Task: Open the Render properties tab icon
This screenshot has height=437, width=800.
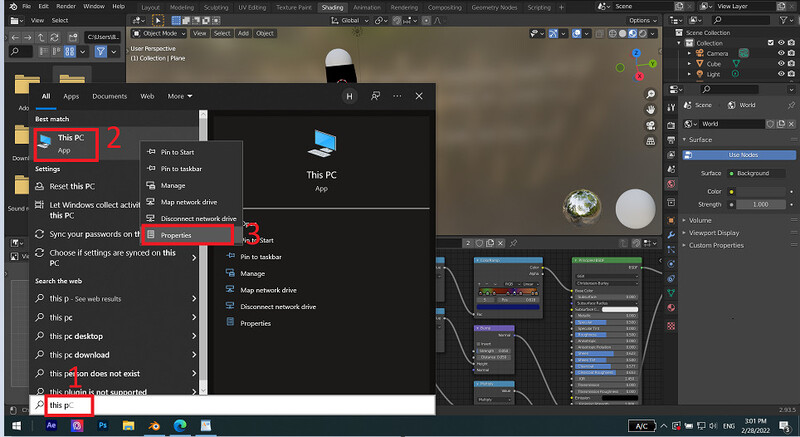Action: pos(671,125)
